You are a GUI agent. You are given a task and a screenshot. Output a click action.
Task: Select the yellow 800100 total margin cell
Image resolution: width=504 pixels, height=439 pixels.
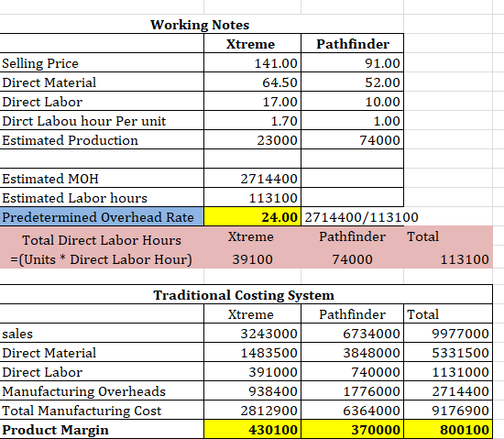(448, 429)
